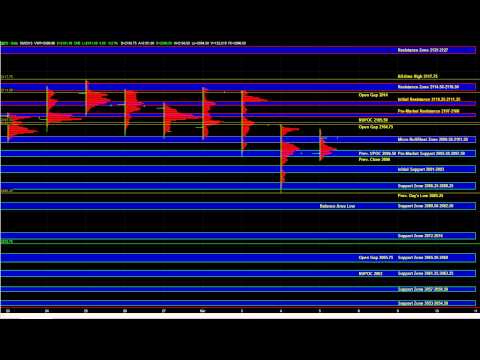Image resolution: width=480 pixels, height=360 pixels.
Task: Click the Resistance Zone label below All-time High
Action: [x=428, y=87]
